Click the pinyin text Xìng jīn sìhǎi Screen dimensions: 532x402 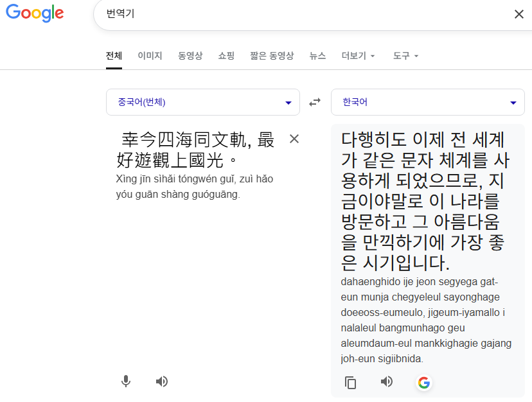click(195, 187)
